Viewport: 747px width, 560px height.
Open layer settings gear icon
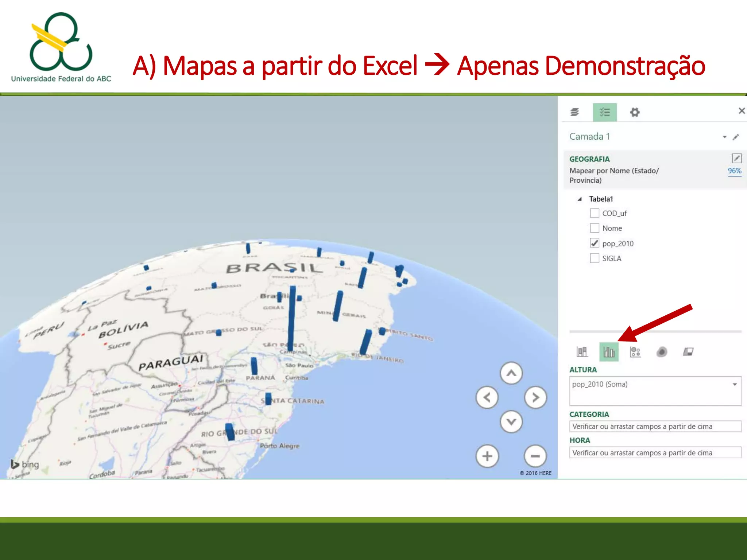(635, 112)
